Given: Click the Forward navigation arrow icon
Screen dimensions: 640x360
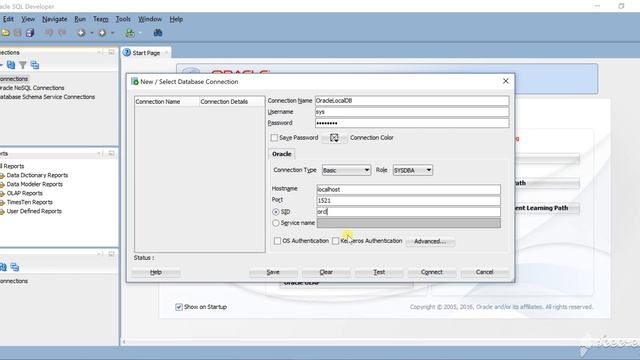Looking at the screenshot, I should click(102, 33).
